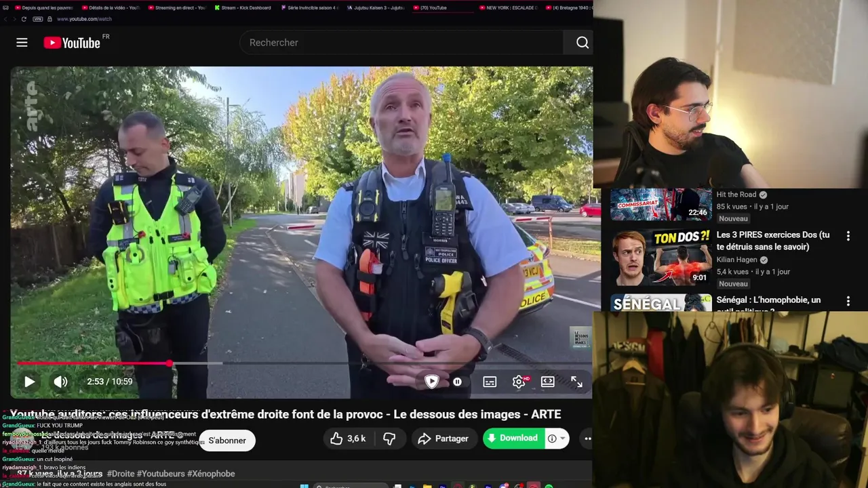868x488 pixels.
Task: Enter fullscreen mode
Action: 576,382
